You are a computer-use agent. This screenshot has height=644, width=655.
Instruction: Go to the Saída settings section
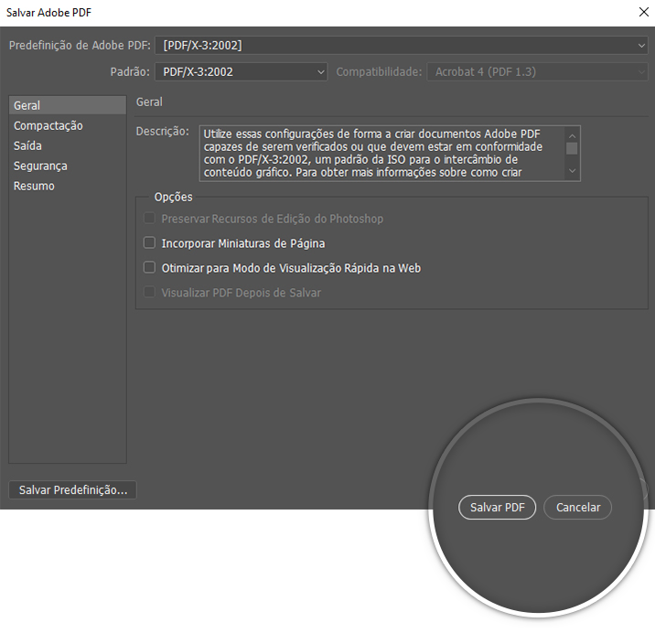click(27, 145)
